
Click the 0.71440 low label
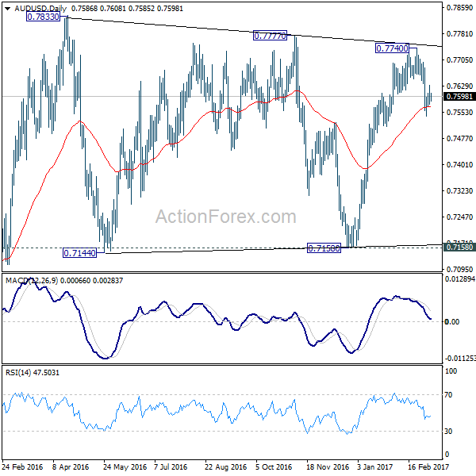[x=80, y=253]
